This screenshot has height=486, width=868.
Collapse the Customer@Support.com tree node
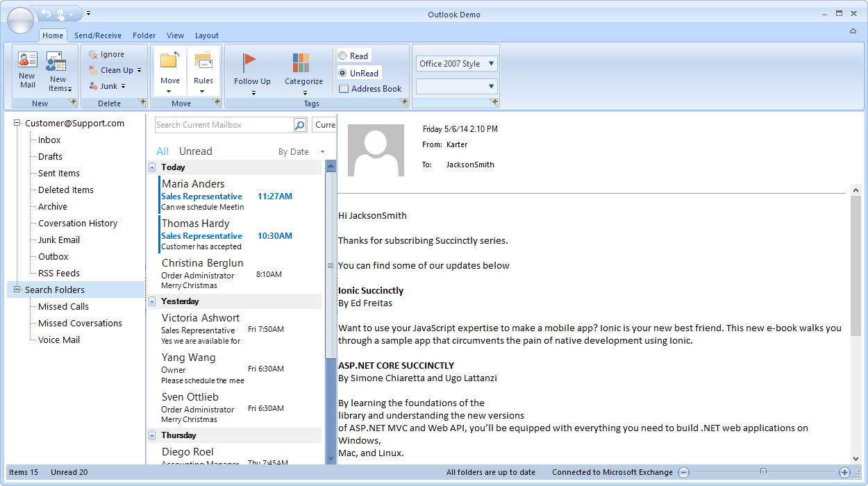[x=17, y=123]
